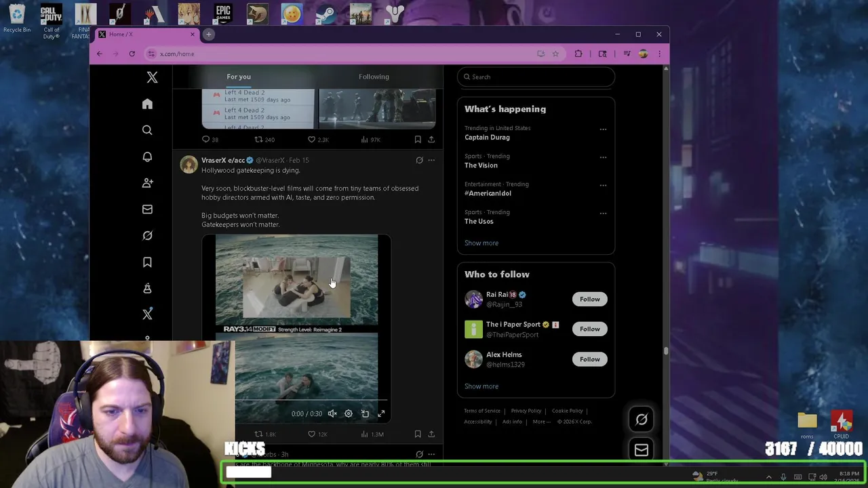Viewport: 868px width, 488px height.
Task: Open more options for Captain Durag trend
Action: pyautogui.click(x=603, y=129)
